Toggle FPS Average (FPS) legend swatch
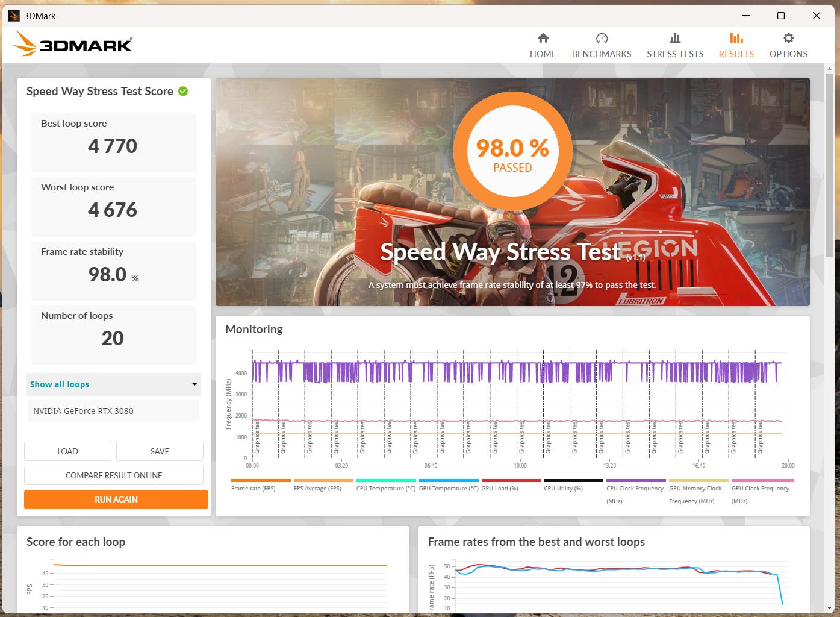This screenshot has height=617, width=840. coord(323,481)
